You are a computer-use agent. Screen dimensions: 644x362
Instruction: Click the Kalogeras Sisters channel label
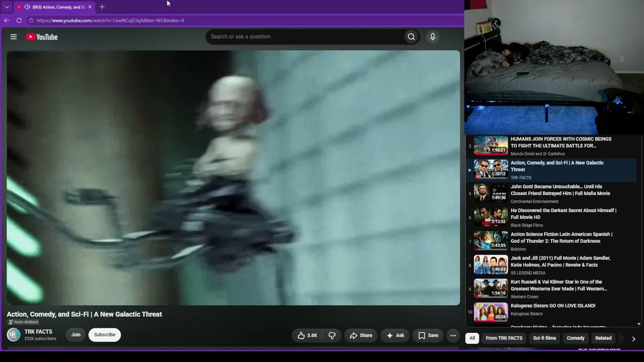tap(526, 314)
